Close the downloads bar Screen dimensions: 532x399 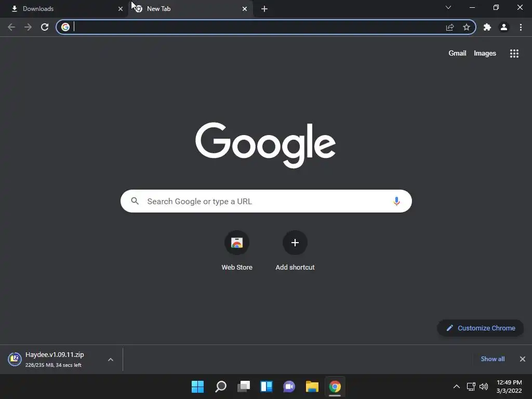(523, 359)
